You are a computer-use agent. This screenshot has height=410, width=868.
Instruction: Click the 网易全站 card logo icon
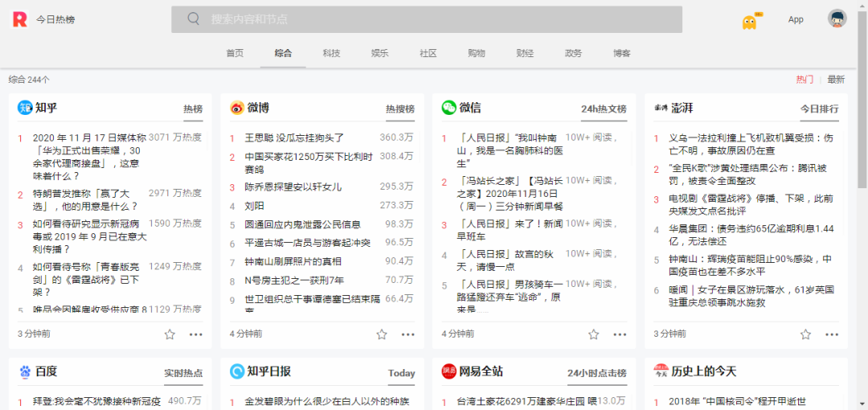tap(448, 371)
